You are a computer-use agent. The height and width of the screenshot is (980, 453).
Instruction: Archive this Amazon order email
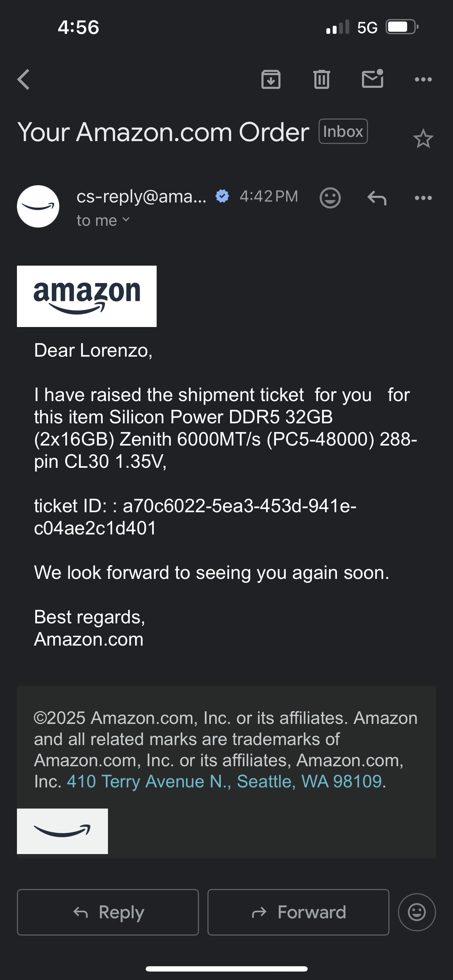point(271,79)
